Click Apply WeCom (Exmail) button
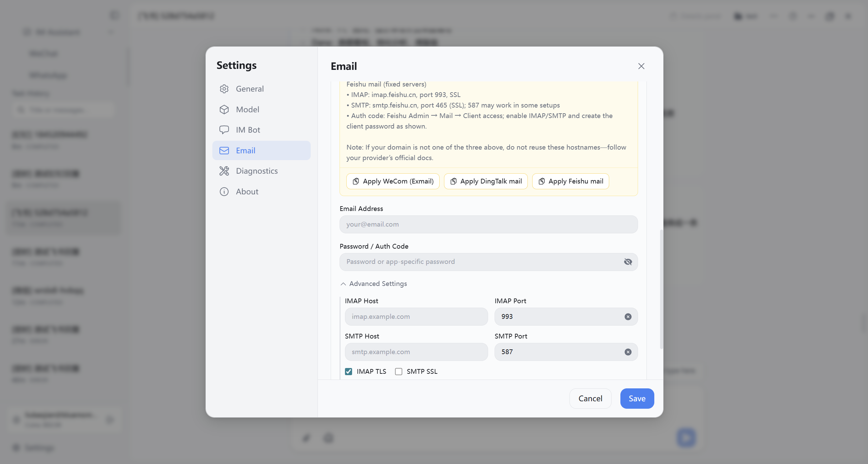Screen dimensions: 868x464 coord(393,181)
